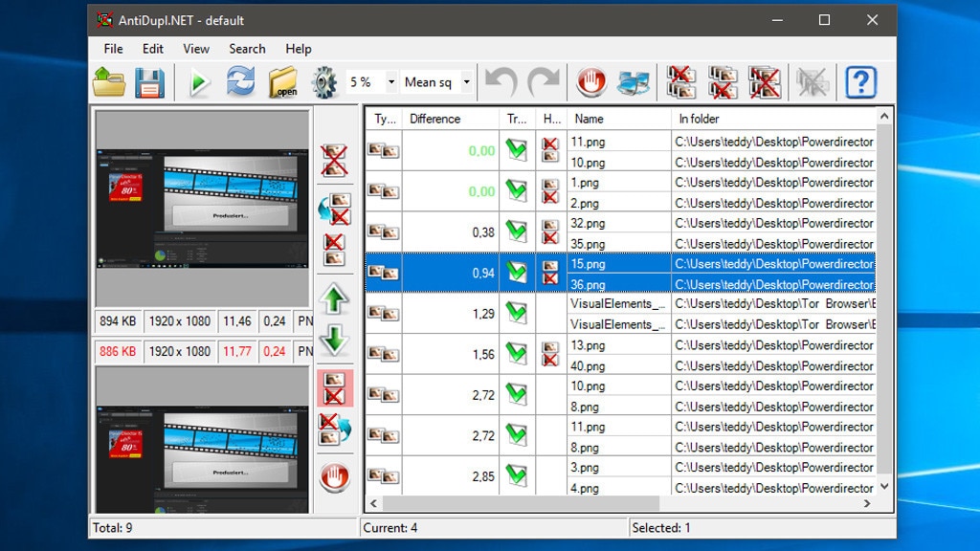This screenshot has height=551, width=980.
Task: Go to the previous result with the green up arrow
Action: [x=334, y=298]
